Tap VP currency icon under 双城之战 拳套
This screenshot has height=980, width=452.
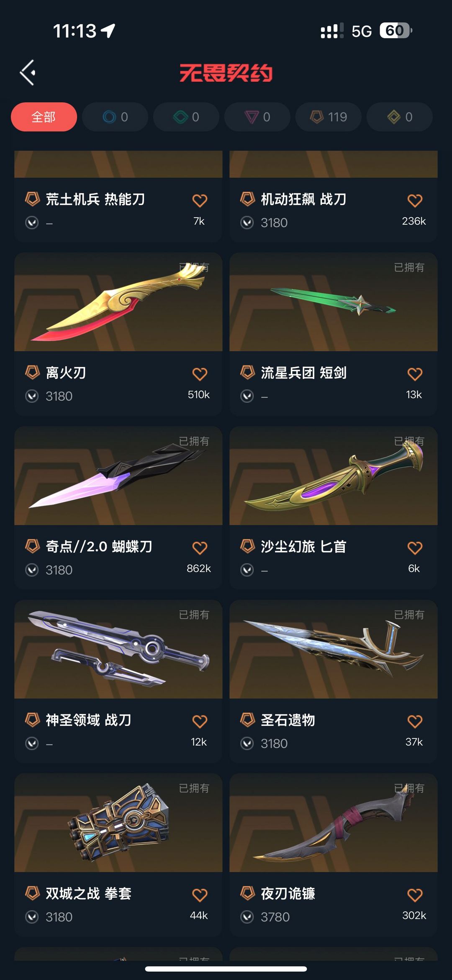(x=32, y=917)
